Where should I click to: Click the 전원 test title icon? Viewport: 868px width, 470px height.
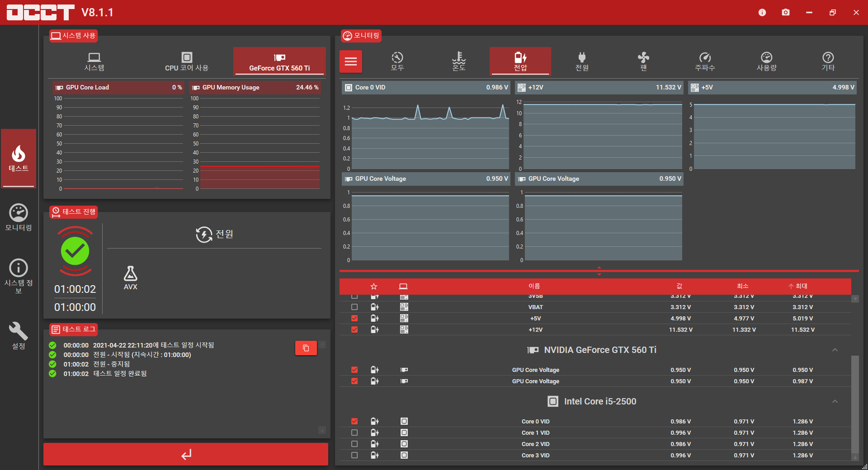click(x=204, y=234)
